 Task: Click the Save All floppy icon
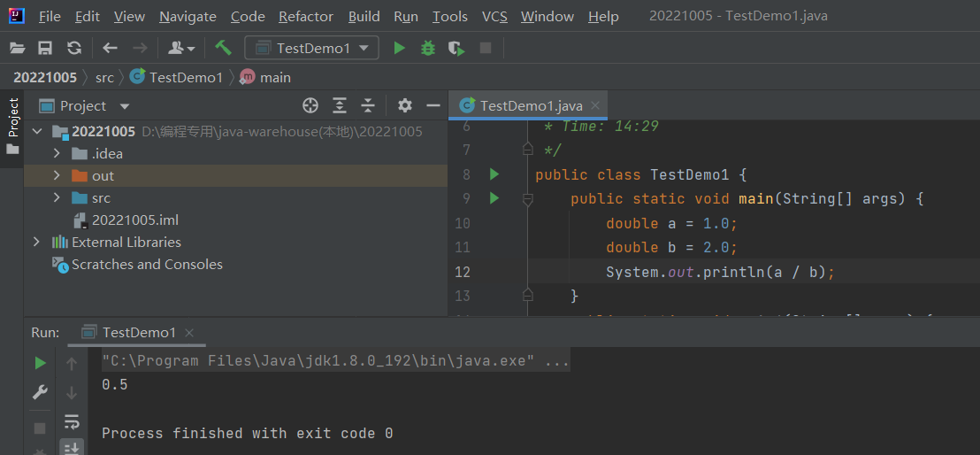pos(45,48)
